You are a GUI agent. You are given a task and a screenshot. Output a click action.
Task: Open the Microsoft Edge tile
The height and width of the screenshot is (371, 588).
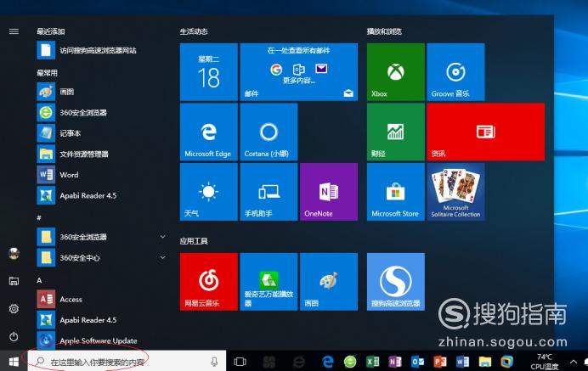[x=209, y=132]
